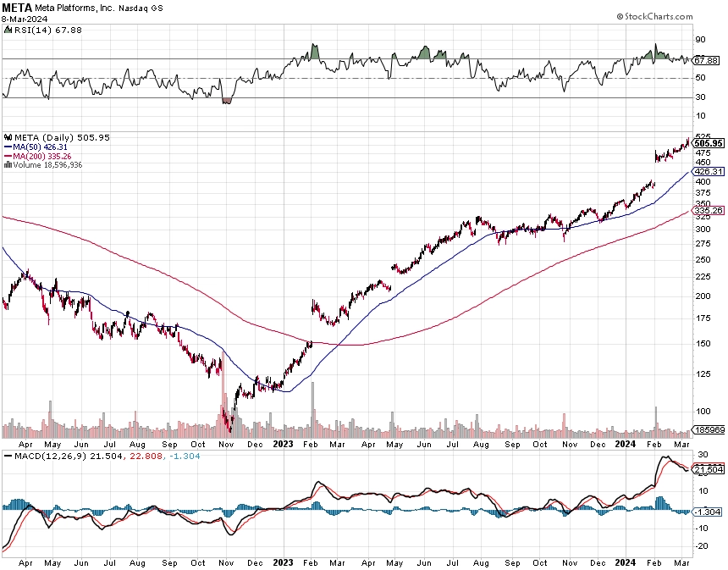
Task: Click the '2024' label under the price panel
Action: click(x=625, y=444)
